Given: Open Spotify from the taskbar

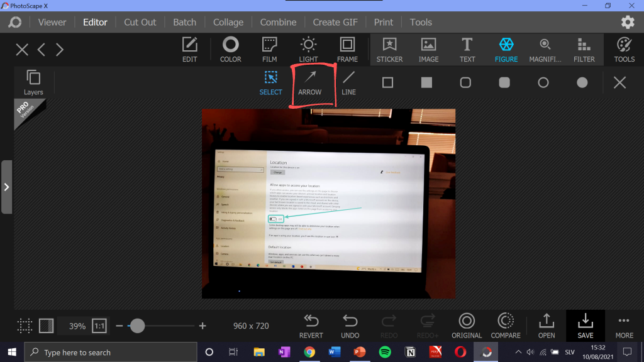Looking at the screenshot, I should click(385, 352).
